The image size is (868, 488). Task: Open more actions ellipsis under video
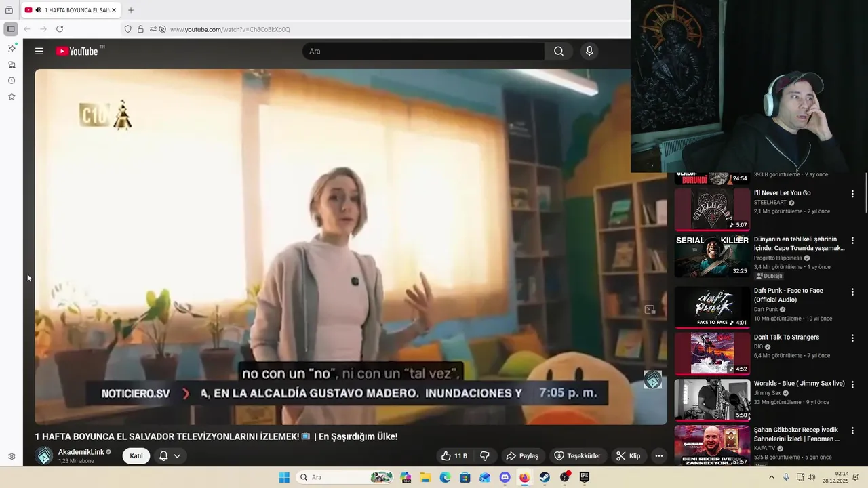(x=658, y=456)
